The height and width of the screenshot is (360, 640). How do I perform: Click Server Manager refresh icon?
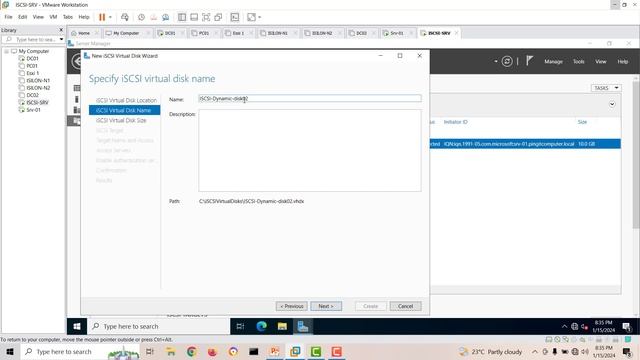507,62
